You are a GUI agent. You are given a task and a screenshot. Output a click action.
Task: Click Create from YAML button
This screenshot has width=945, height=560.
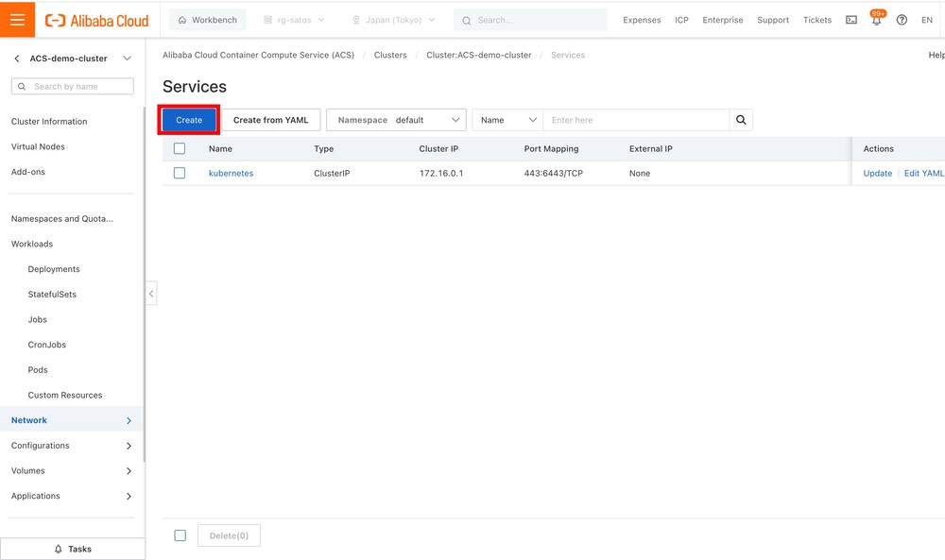(271, 120)
